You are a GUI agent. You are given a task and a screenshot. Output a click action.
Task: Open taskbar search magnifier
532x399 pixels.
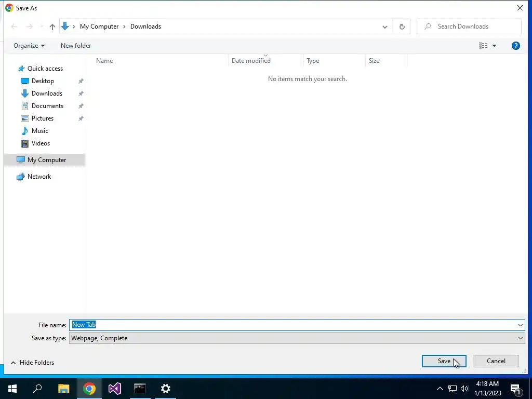pyautogui.click(x=37, y=389)
